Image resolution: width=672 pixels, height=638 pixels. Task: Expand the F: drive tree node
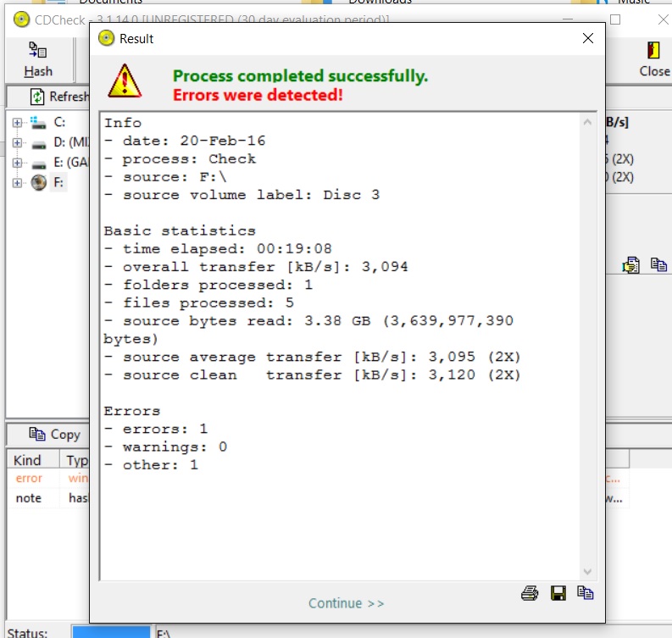click(x=17, y=183)
